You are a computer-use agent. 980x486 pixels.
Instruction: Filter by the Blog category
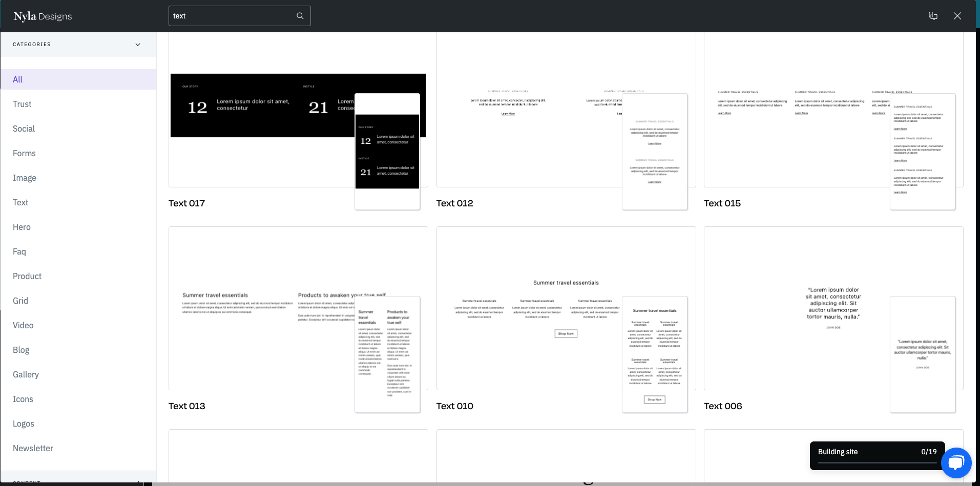pyautogui.click(x=78, y=350)
